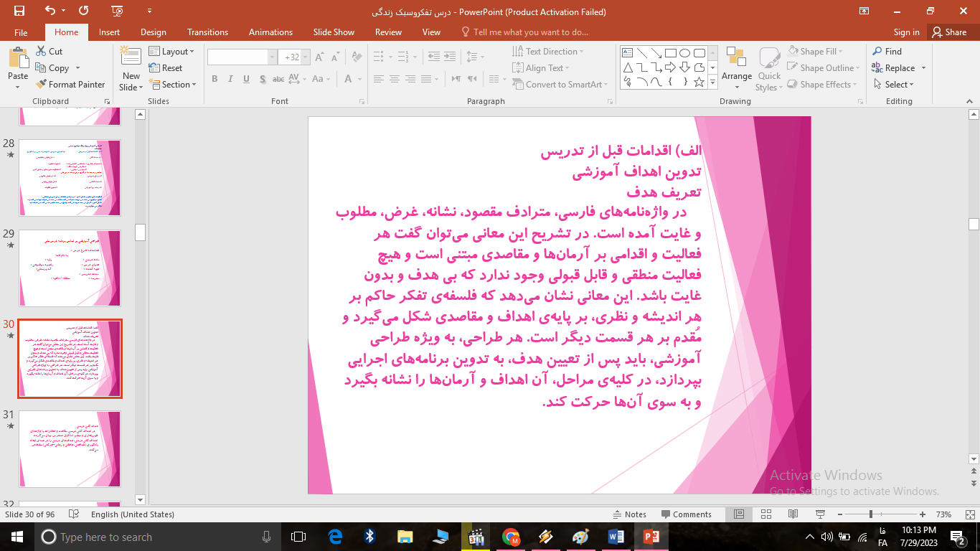Switch to the Animations tab
Screen dimensions: 980x551
[271, 32]
